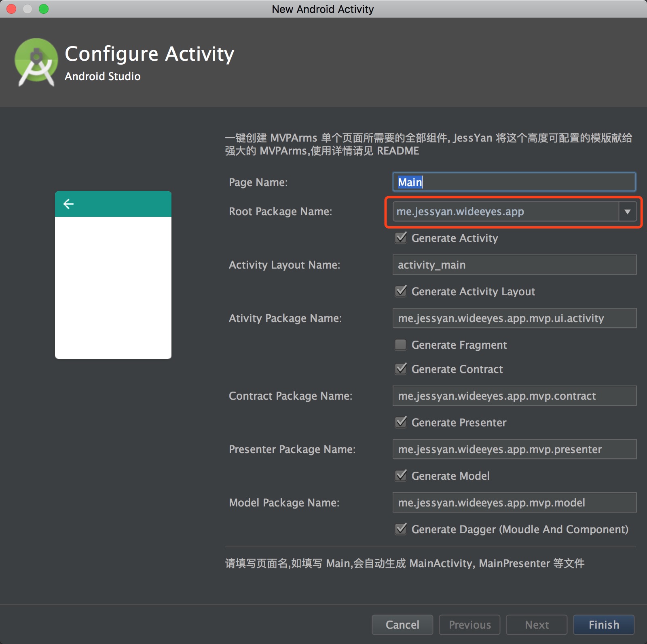Click the "Activity Layout Name:" label

(285, 265)
